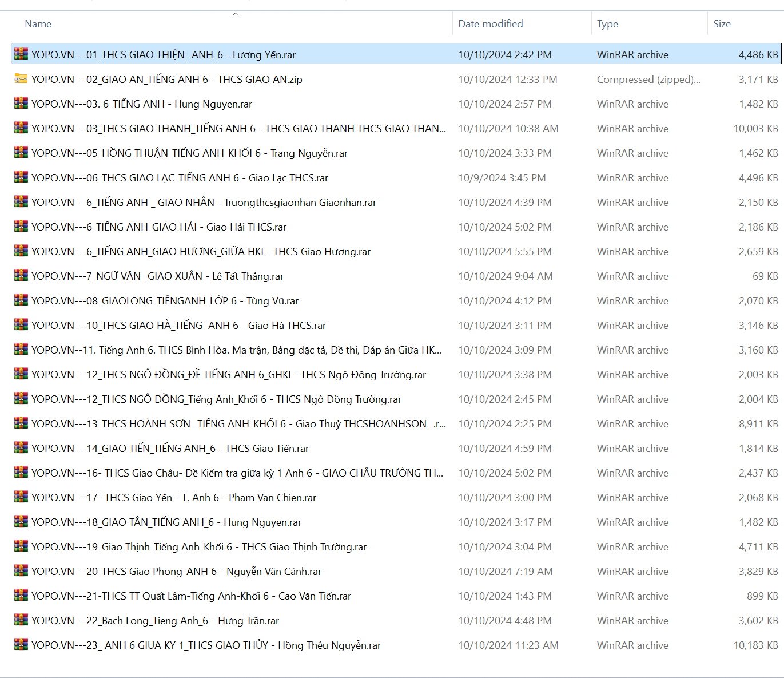Sort files by the Size column header
Viewport: 784px width, 678px height.
(722, 24)
